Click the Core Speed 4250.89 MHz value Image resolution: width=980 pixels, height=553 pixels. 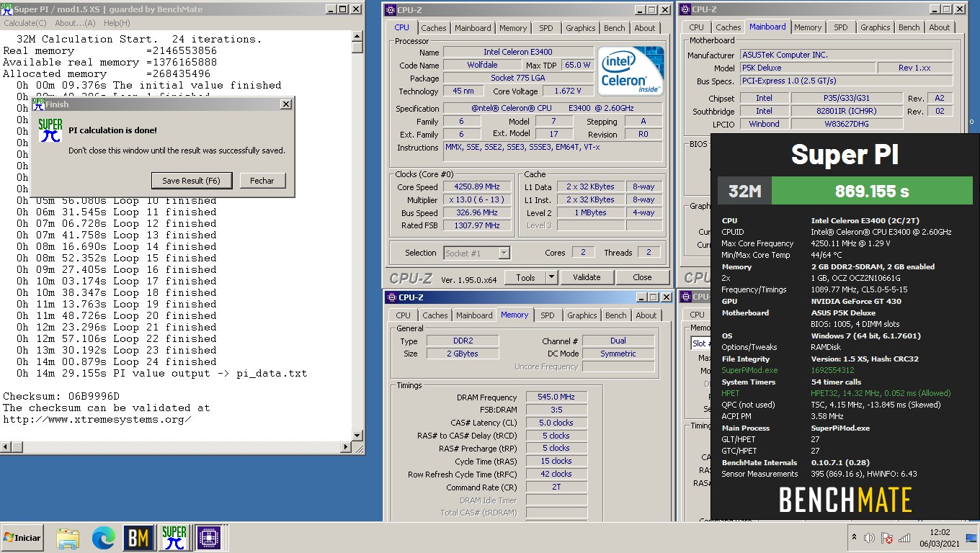click(477, 187)
